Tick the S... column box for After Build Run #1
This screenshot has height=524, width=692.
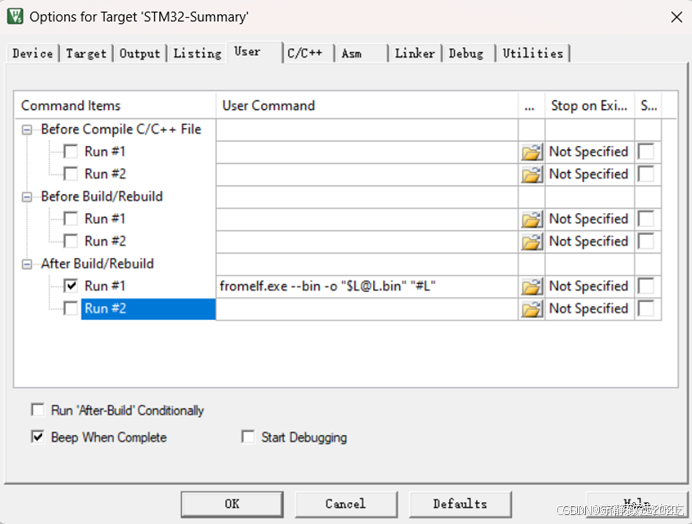pyautogui.click(x=646, y=286)
